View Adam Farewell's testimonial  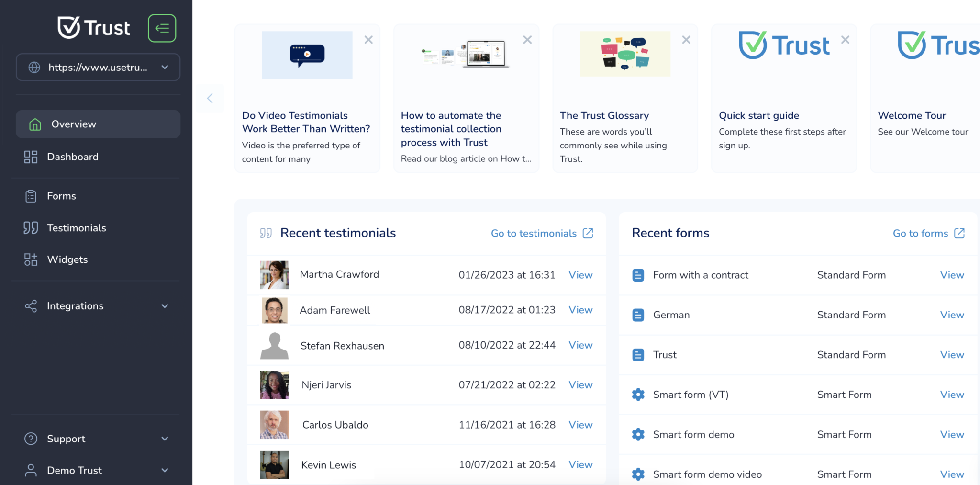click(580, 310)
